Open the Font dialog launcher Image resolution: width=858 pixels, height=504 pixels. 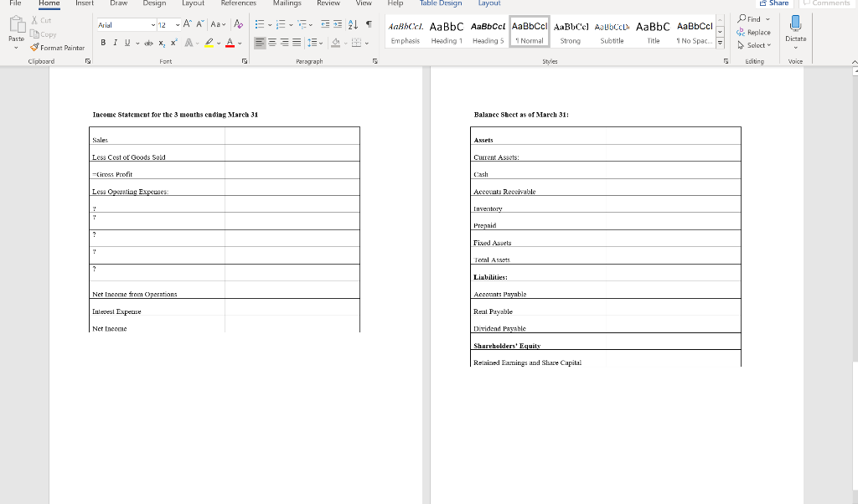[x=245, y=61]
